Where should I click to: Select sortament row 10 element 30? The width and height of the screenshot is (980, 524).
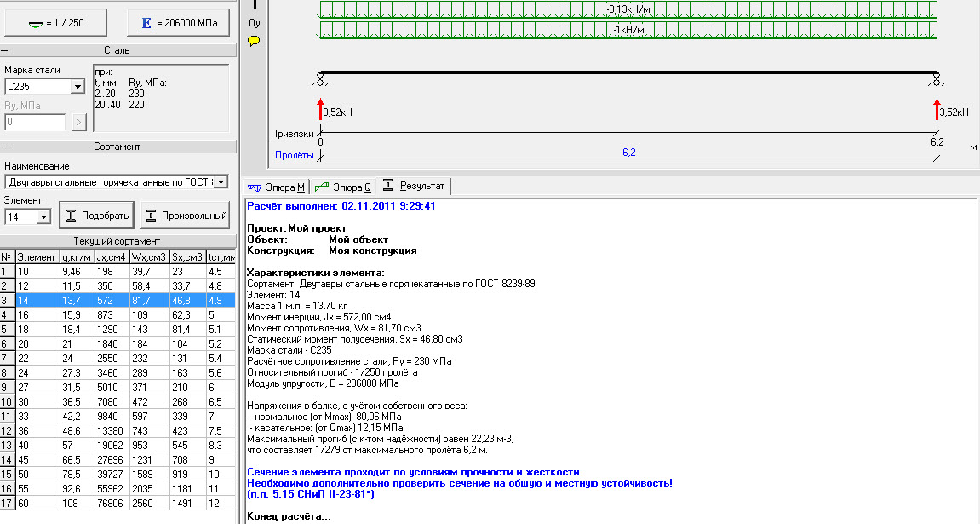(x=117, y=401)
